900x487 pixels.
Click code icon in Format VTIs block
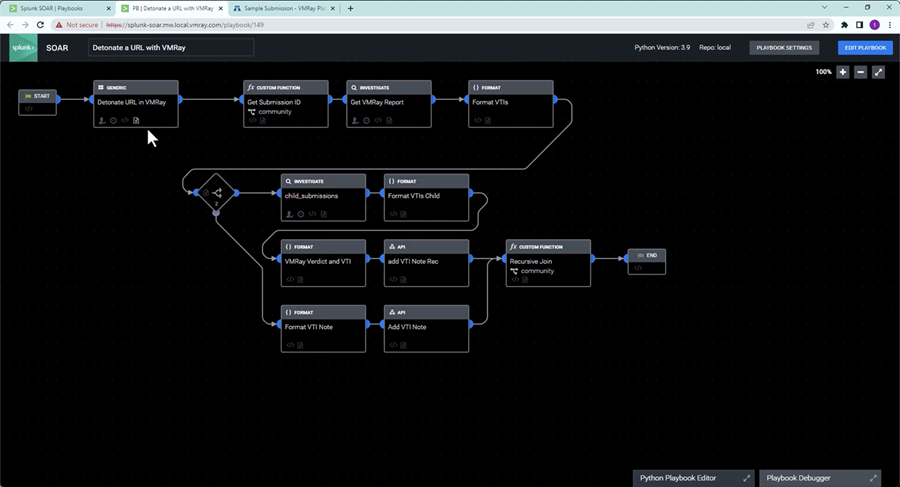point(478,121)
